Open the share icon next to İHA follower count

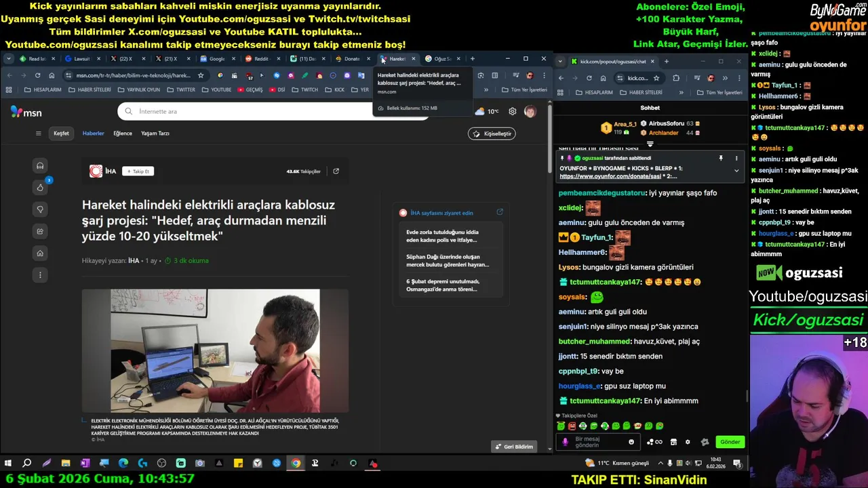point(336,171)
